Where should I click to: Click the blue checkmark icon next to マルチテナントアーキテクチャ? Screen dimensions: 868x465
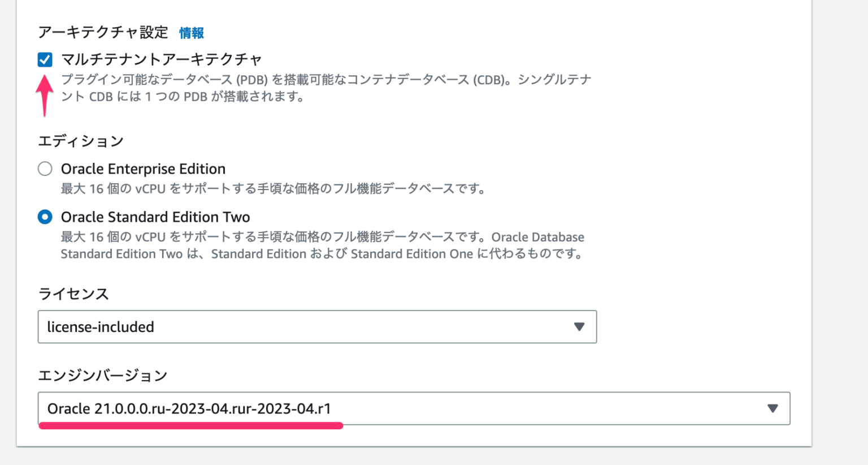click(45, 59)
